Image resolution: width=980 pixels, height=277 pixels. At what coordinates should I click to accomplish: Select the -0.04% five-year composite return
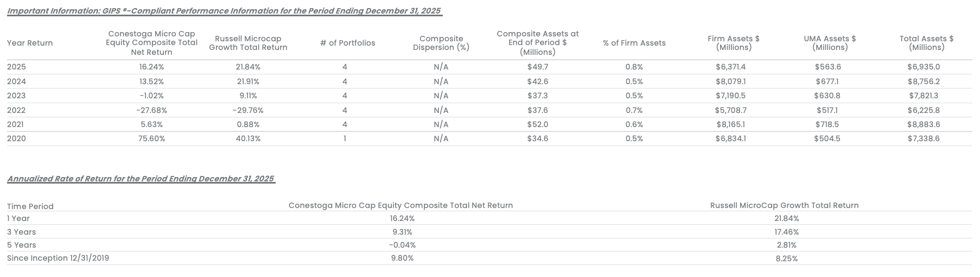[x=402, y=245]
